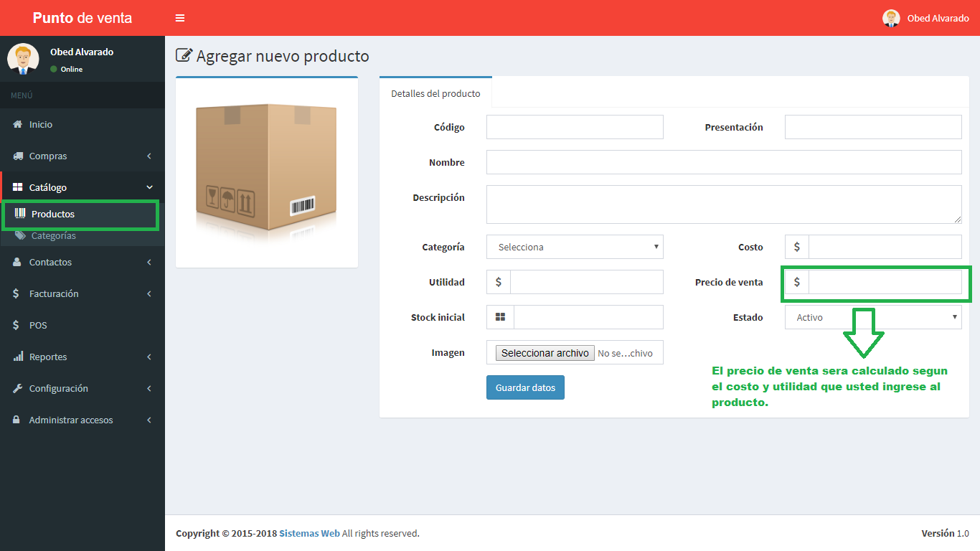
Task: Open the Sistemas Web footer link
Action: [309, 533]
